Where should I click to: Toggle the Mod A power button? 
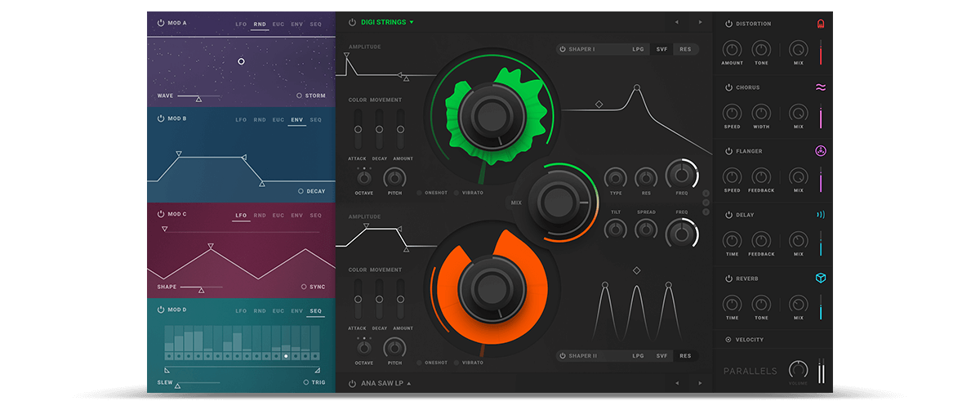pyautogui.click(x=161, y=23)
